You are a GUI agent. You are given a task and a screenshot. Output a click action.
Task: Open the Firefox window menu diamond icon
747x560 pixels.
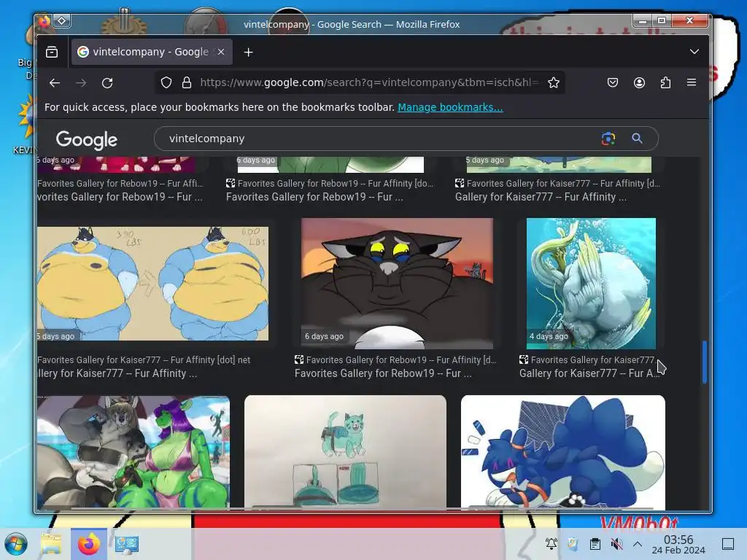coord(62,21)
